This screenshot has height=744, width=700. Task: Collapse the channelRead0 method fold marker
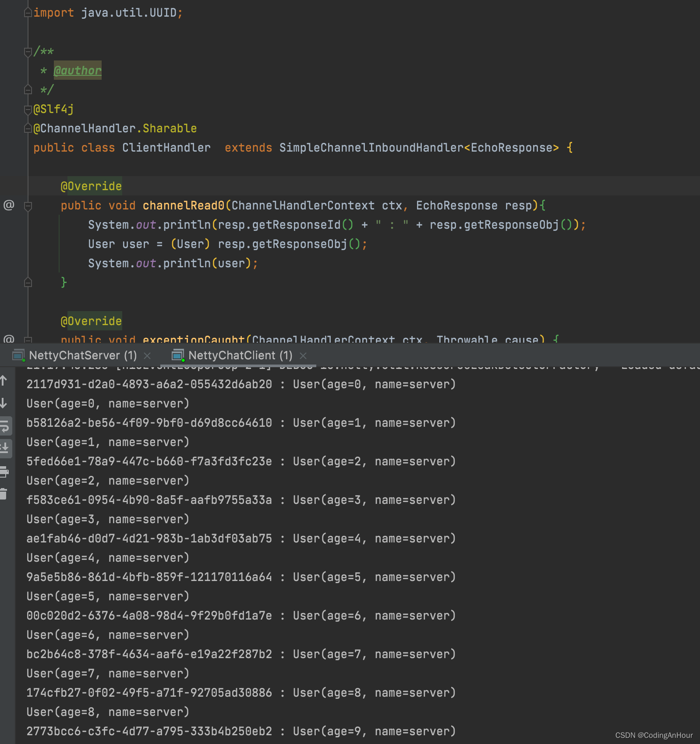coord(28,205)
